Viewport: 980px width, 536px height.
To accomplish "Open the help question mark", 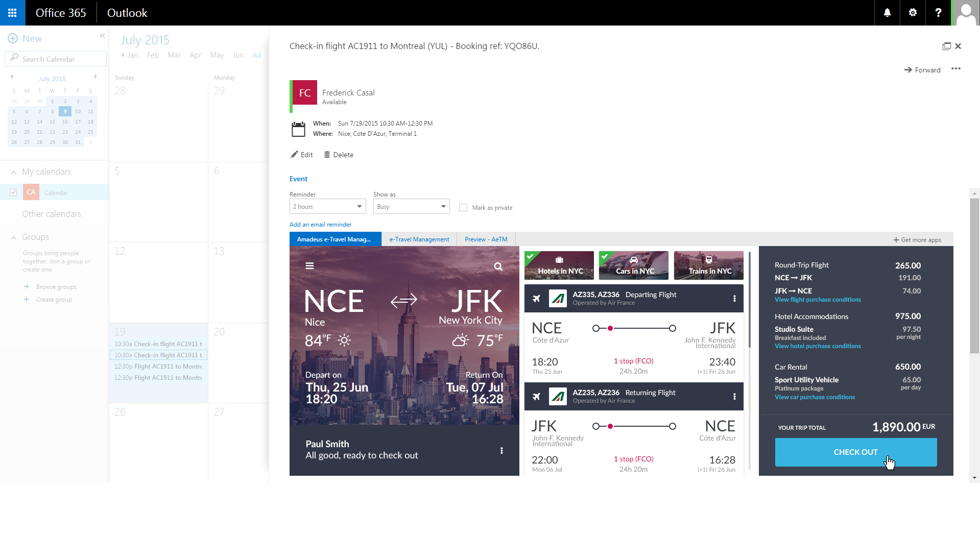I will 938,13.
